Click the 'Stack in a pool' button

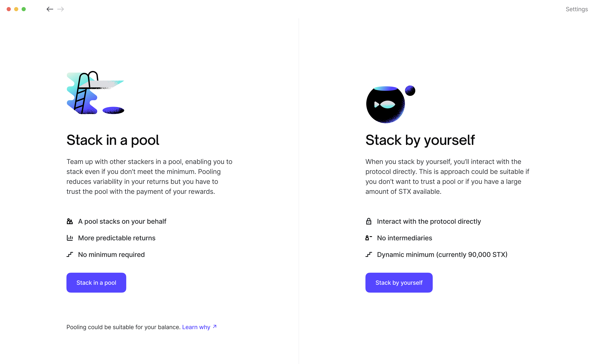click(x=96, y=282)
